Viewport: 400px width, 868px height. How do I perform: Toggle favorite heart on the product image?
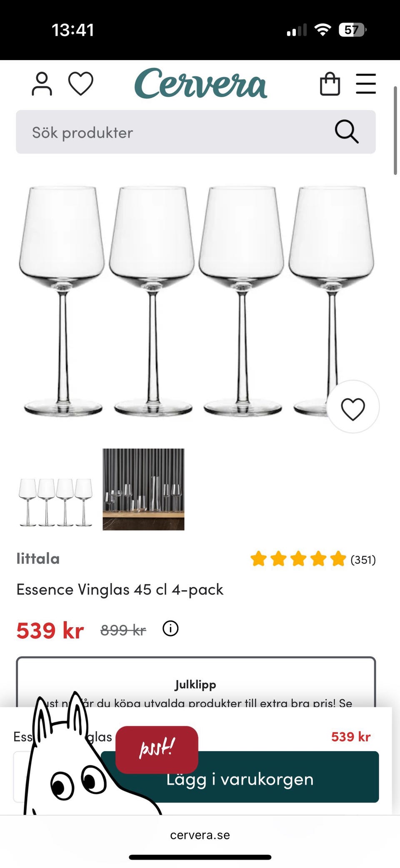[x=352, y=408]
